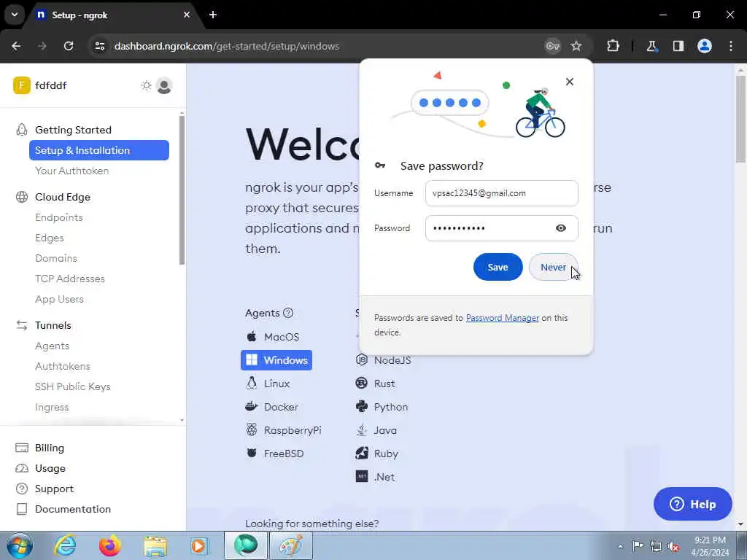Open Documentation link

(73, 510)
